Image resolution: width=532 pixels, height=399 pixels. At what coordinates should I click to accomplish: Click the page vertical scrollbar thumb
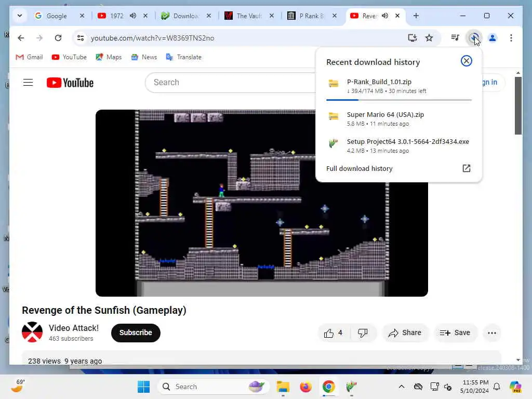(518, 106)
